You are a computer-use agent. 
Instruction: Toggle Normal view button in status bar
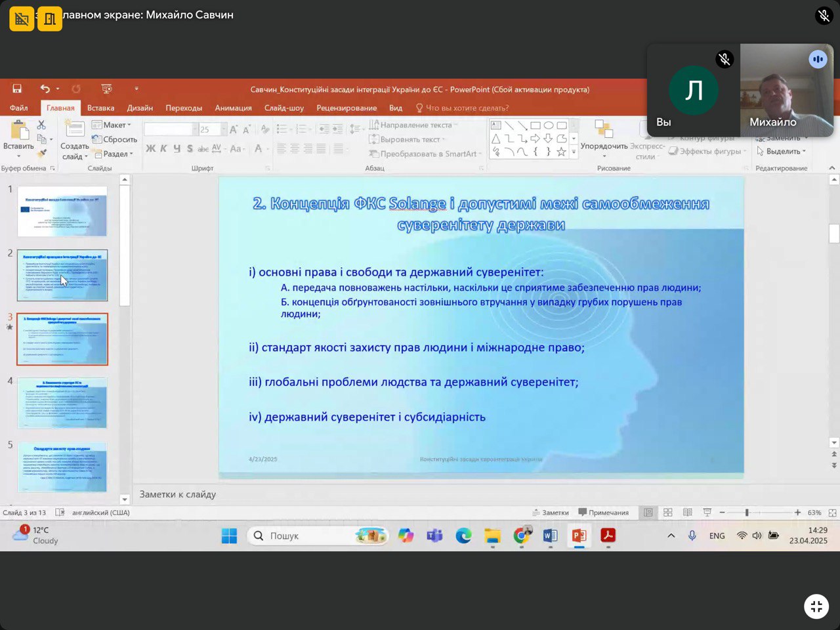648,513
